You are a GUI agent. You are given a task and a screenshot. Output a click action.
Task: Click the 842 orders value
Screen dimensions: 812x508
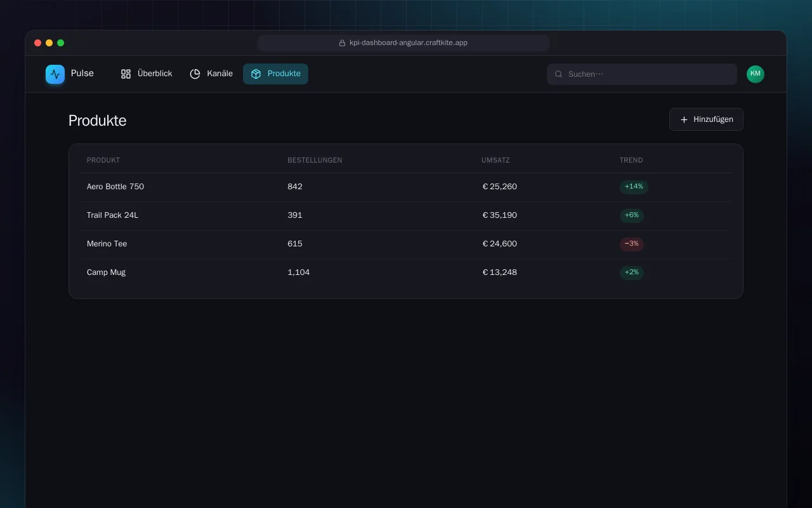(295, 187)
